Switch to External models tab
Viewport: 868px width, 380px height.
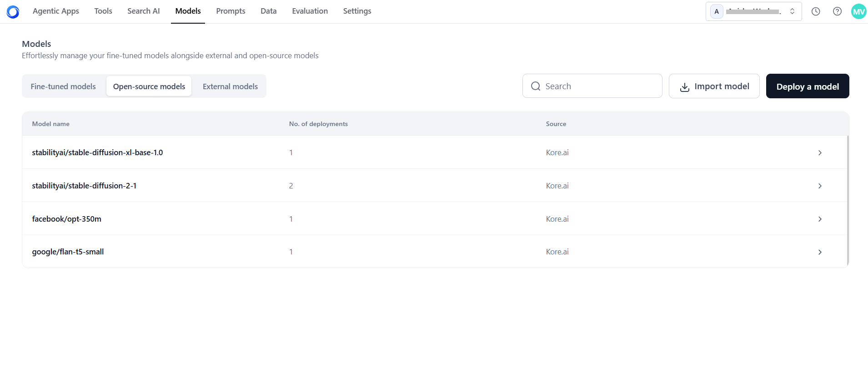(x=230, y=86)
